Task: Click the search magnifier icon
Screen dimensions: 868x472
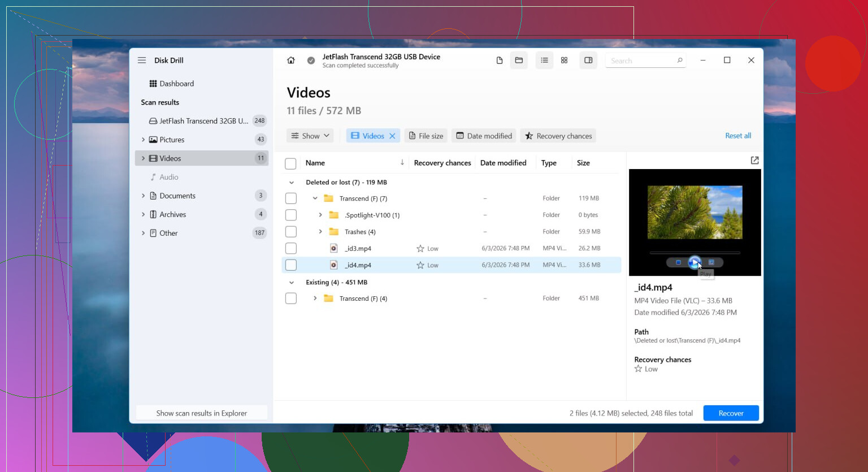Action: point(680,60)
